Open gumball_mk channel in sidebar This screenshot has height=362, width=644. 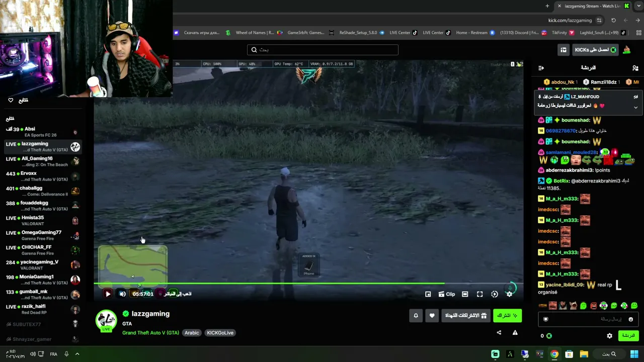pos(43,295)
